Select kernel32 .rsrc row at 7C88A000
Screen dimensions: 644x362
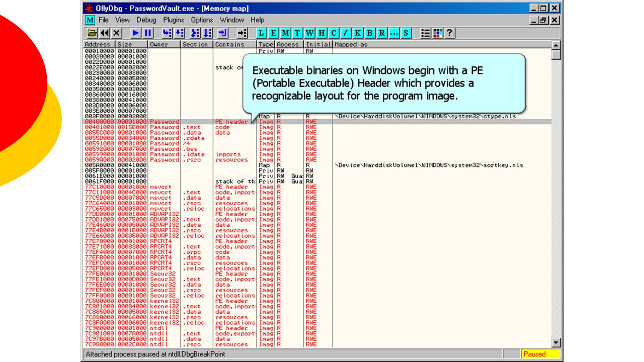tap(317, 317)
